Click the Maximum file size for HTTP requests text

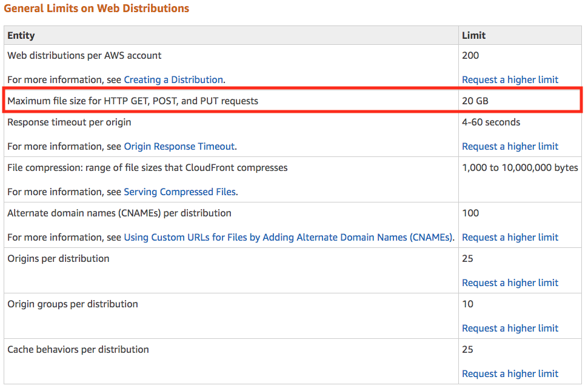133,101
